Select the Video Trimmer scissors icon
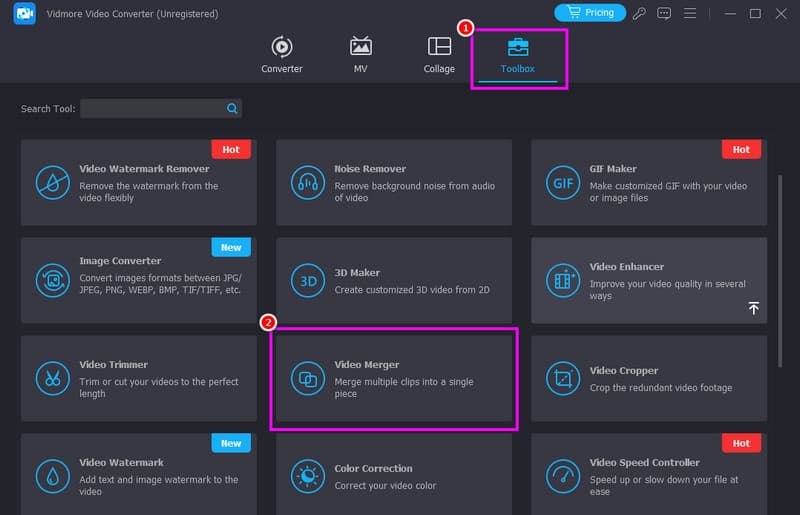This screenshot has width=800, height=515. 53,378
